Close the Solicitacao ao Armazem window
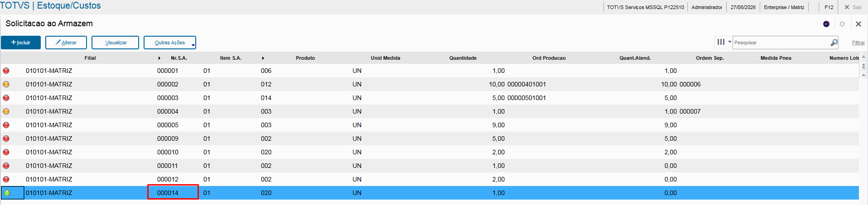Viewport: 868px width, 205px height. (858, 24)
